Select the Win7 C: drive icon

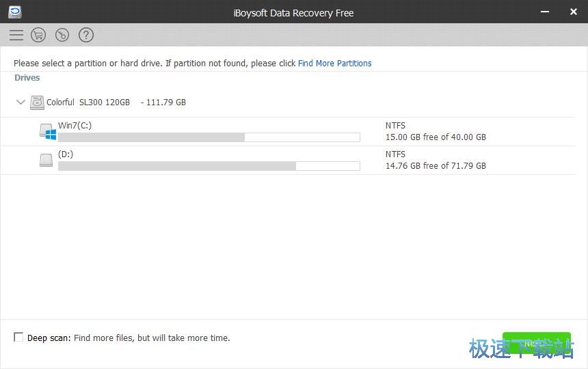pyautogui.click(x=47, y=131)
